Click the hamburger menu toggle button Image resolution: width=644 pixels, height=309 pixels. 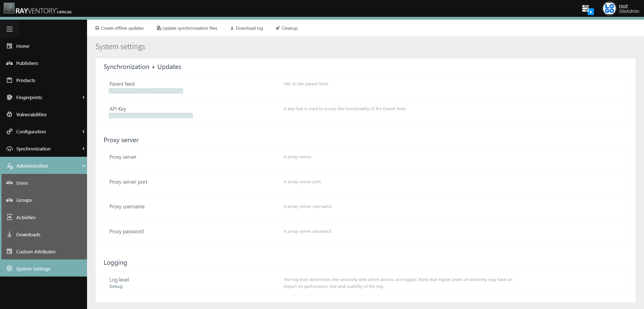tap(10, 29)
